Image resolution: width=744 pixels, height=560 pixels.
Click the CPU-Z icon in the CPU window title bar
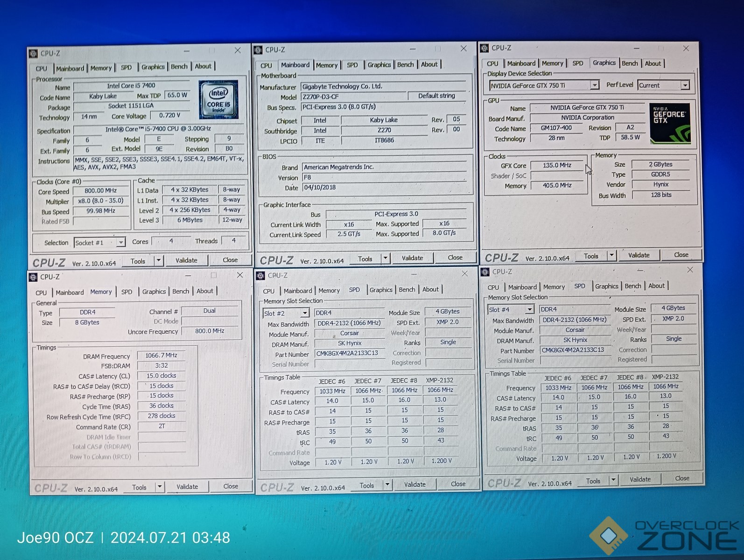(x=33, y=54)
